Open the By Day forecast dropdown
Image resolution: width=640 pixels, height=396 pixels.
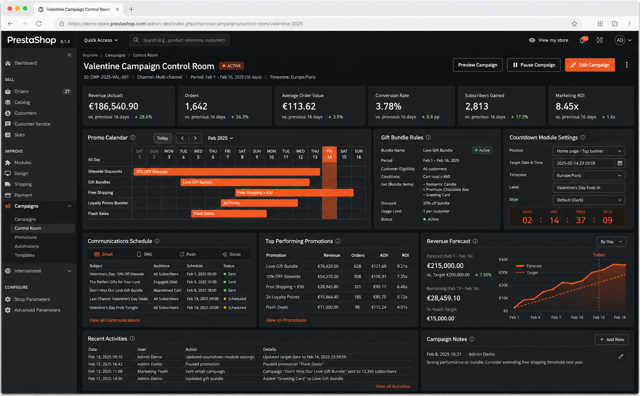[611, 242]
